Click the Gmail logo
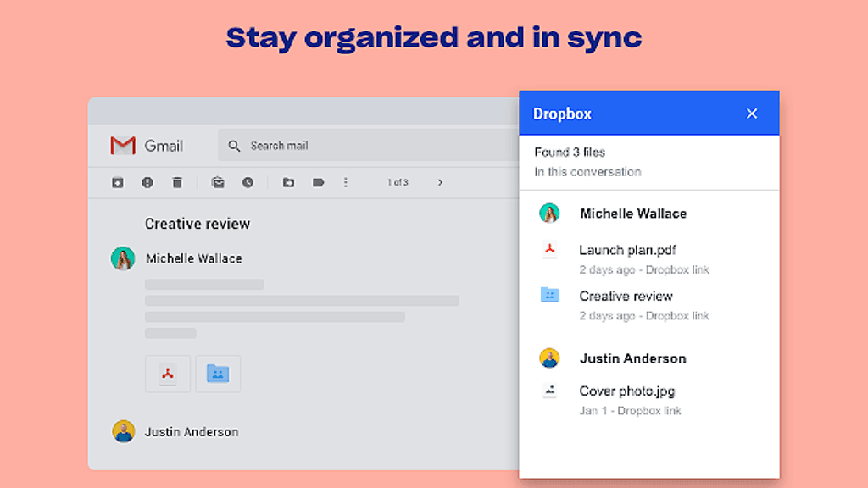The width and height of the screenshot is (868, 488). [x=147, y=146]
